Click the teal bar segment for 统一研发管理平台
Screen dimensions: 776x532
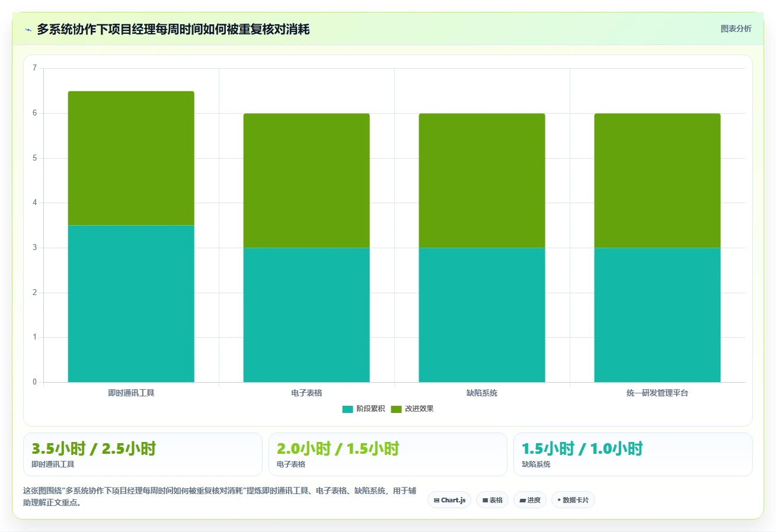click(657, 315)
